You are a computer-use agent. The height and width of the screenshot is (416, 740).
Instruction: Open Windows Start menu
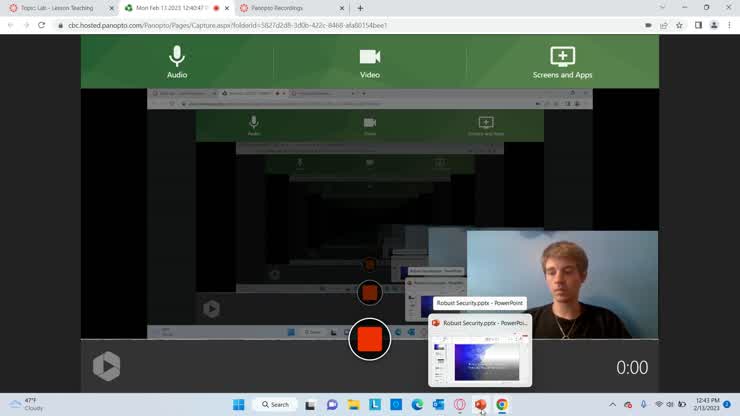[238, 405]
